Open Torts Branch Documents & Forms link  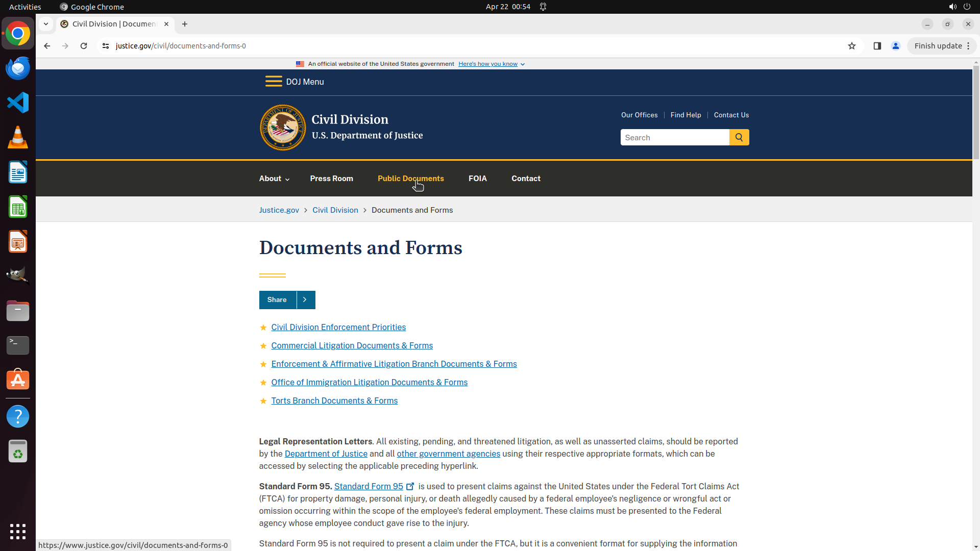[334, 401]
